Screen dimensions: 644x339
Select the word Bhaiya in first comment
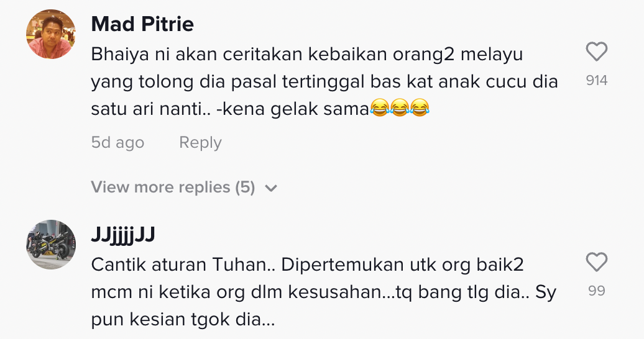(116, 55)
